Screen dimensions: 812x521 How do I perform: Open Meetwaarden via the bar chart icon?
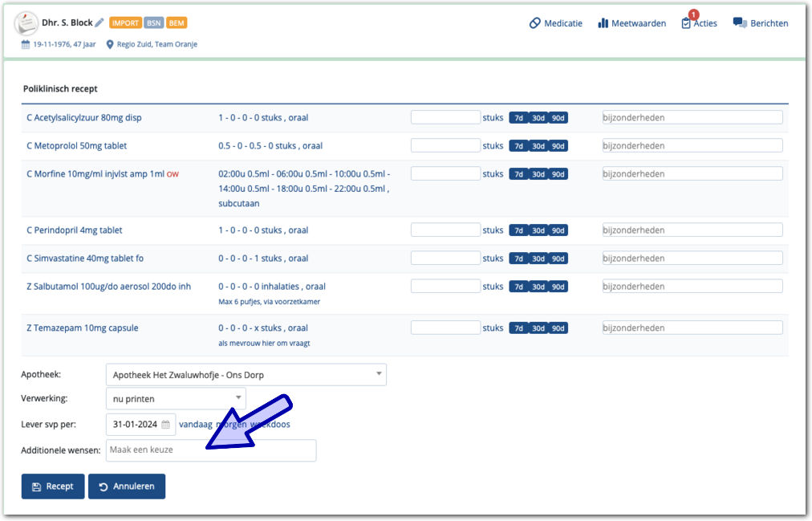tap(603, 23)
